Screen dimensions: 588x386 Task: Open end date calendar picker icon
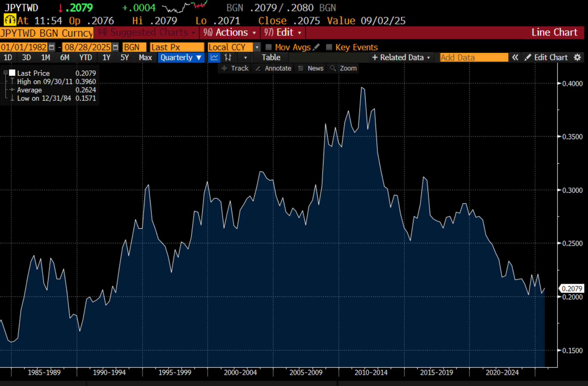click(x=115, y=47)
